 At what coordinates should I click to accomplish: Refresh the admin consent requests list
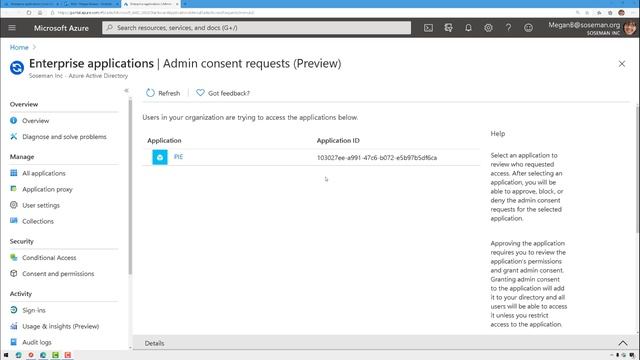163,93
